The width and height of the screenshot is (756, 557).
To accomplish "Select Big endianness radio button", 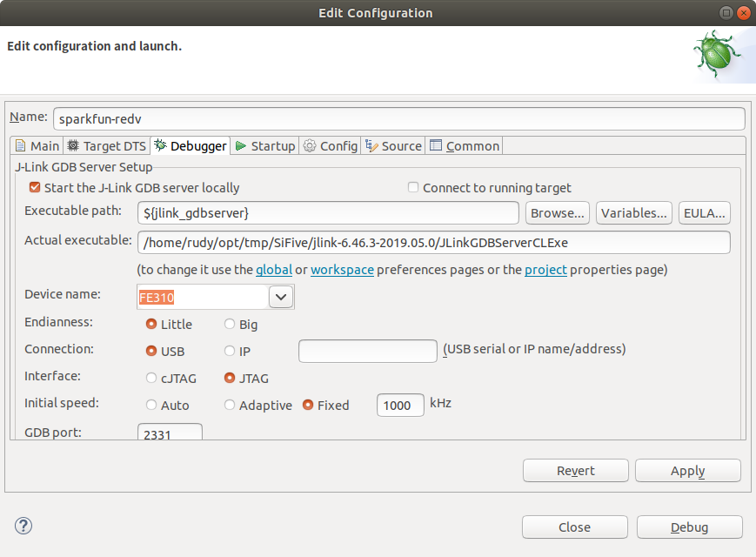I will (230, 325).
